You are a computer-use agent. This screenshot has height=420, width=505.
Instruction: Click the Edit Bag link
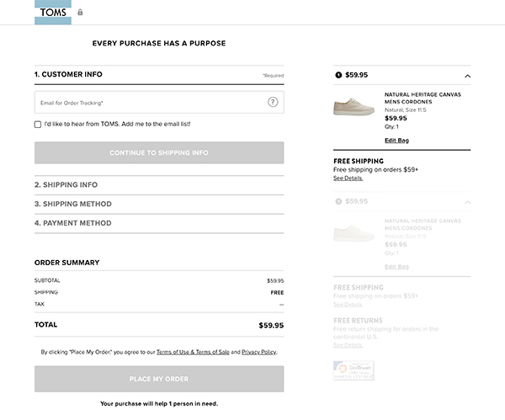click(x=396, y=140)
